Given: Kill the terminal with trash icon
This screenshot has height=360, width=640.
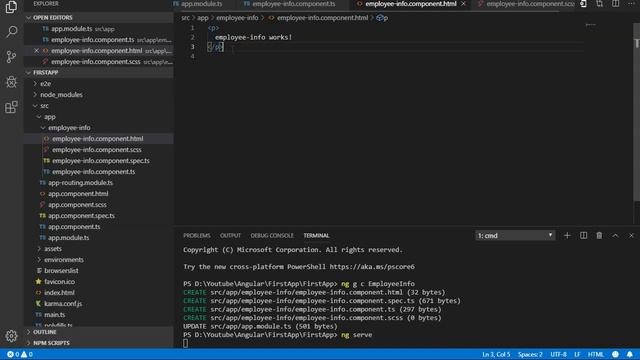Looking at the screenshot, I should pyautogui.click(x=599, y=236).
